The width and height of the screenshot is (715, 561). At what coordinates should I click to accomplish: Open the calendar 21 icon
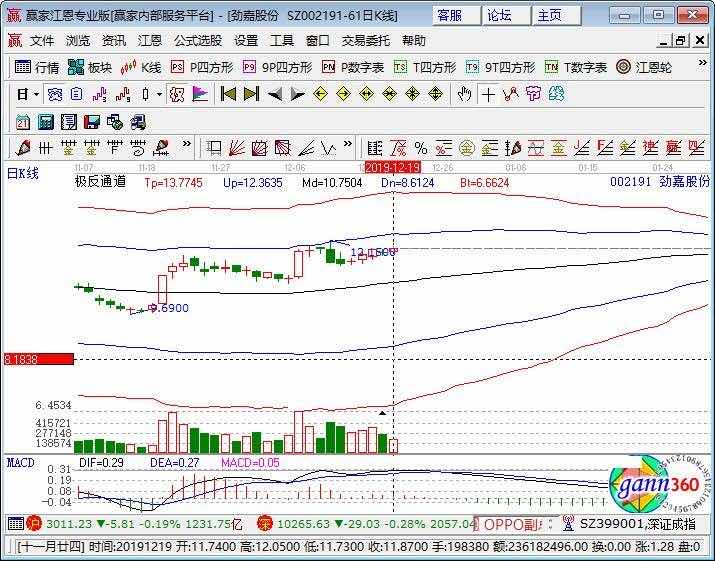(x=22, y=122)
